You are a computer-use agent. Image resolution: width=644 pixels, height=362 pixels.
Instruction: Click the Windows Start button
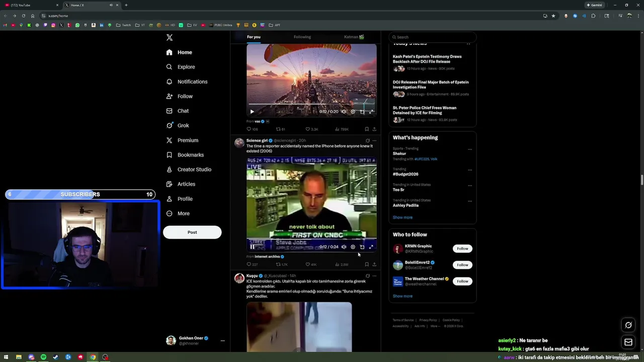click(x=6, y=357)
